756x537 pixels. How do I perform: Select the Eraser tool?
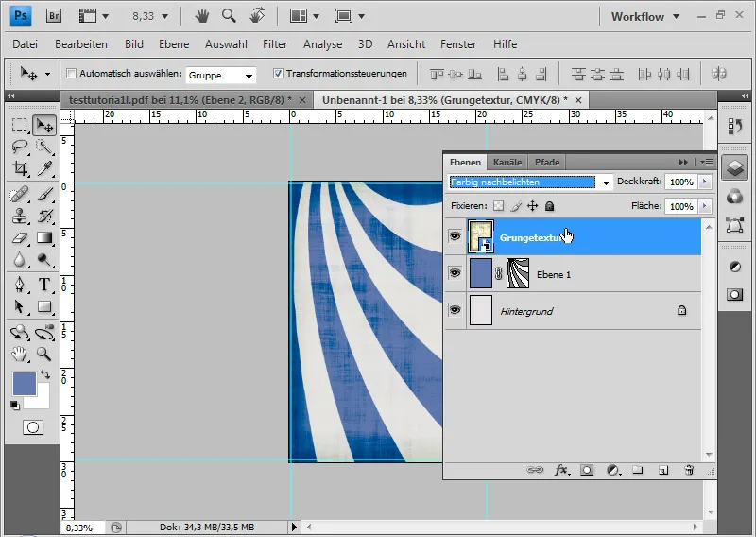tap(19, 238)
